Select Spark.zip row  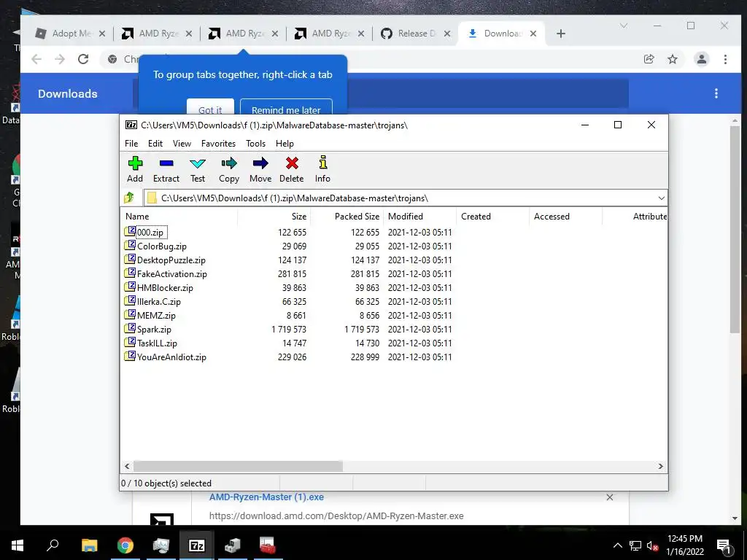(x=154, y=329)
